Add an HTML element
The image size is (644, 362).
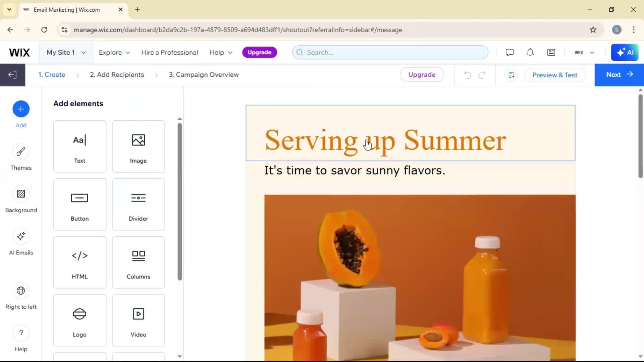(x=79, y=262)
